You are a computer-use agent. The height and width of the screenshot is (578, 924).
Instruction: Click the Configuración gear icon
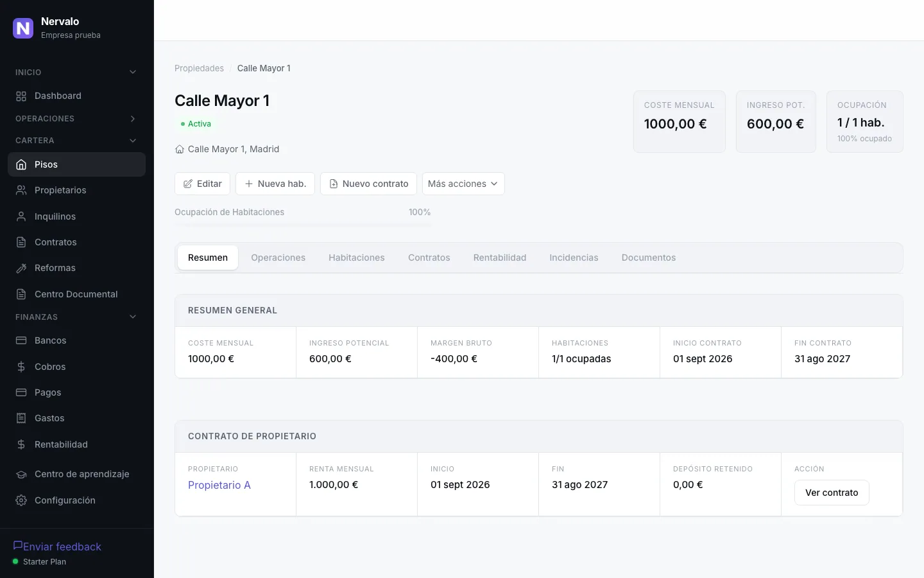[21, 500]
